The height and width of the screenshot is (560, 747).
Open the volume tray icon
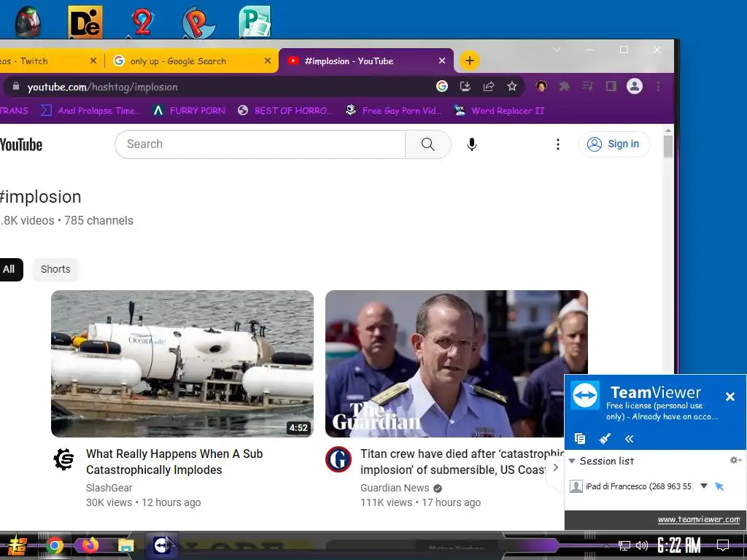tap(642, 545)
